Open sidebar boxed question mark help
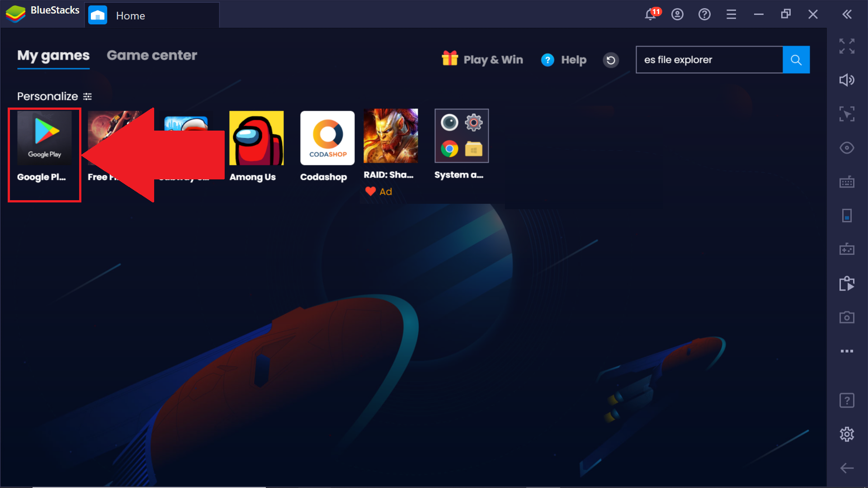The width and height of the screenshot is (868, 488). pos(847,400)
